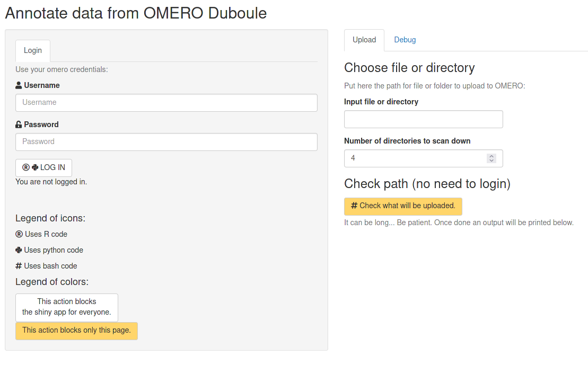This screenshot has height=365, width=588.
Task: Click the 'Uses R code' legend text
Action: click(46, 234)
